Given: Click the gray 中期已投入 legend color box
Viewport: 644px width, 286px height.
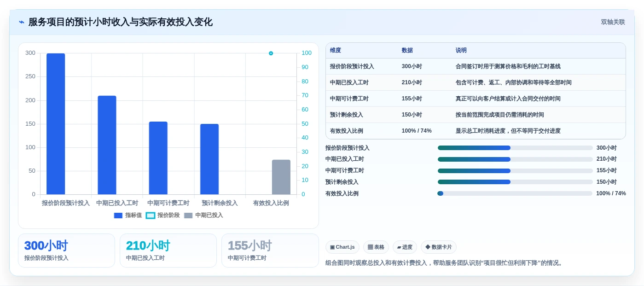Looking at the screenshot, I should tap(188, 216).
